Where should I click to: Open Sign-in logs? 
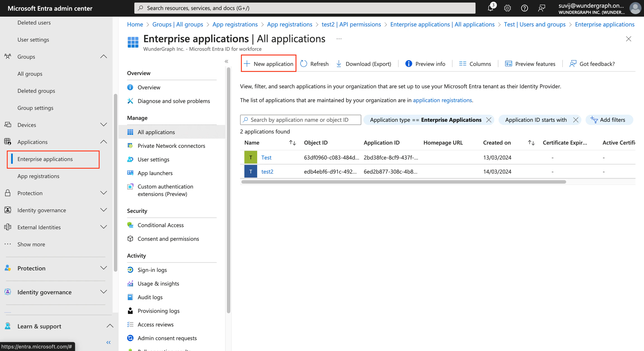tap(152, 270)
